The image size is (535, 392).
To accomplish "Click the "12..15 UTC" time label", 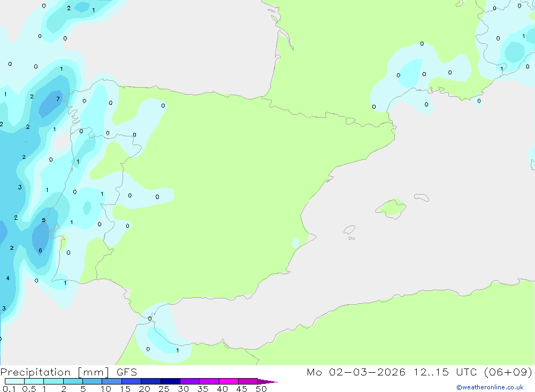I will tap(445, 372).
